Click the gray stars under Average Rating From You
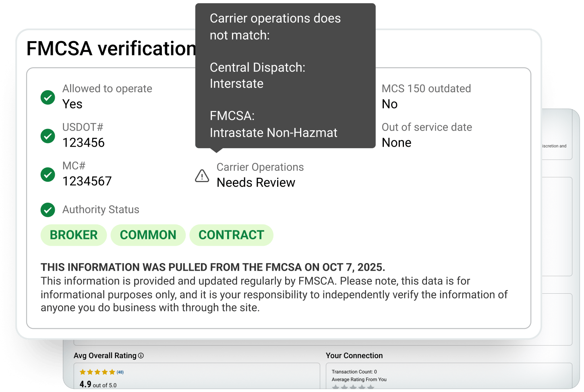The width and height of the screenshot is (584, 392). 353,387
